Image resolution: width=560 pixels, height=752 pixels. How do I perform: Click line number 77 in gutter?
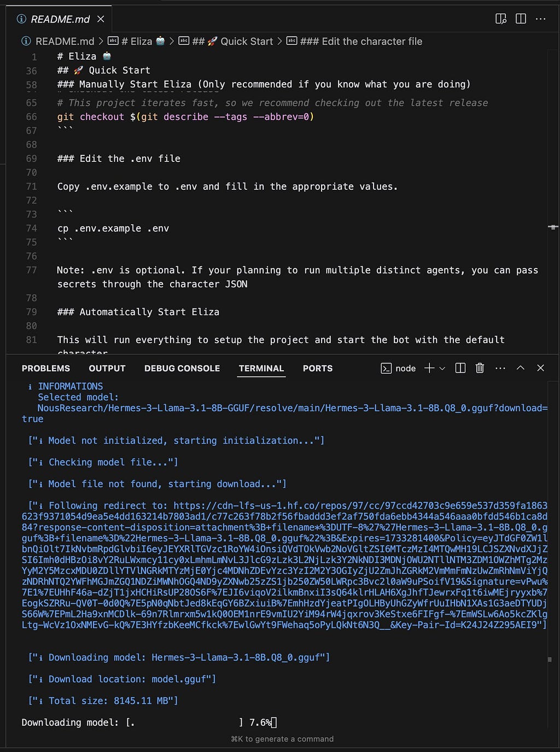coord(31,270)
